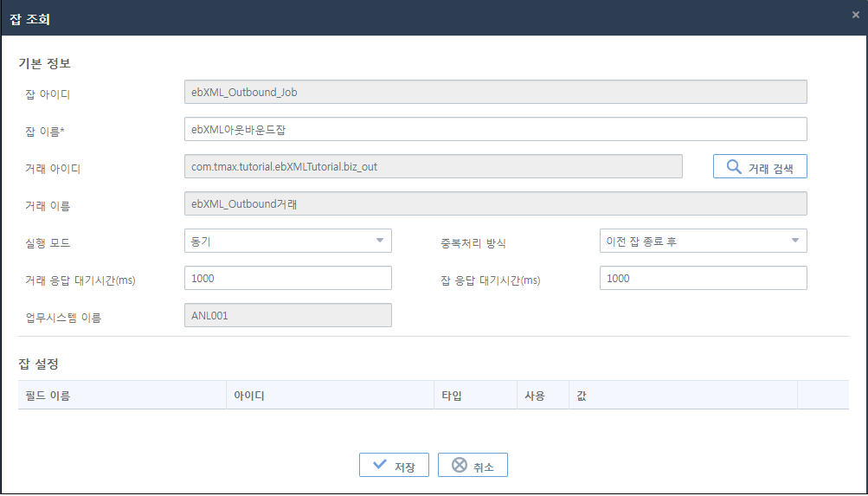Open the 실행 모드 dropdown
Screen dimensions: 868x496
click(x=288, y=241)
